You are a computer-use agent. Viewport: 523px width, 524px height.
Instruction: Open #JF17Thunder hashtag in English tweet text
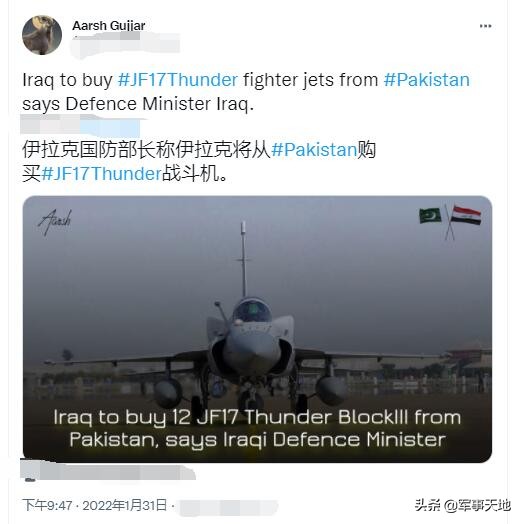178,80
